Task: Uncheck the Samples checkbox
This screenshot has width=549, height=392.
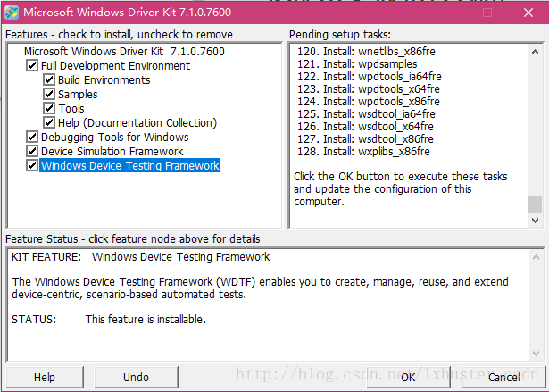Action: [x=49, y=94]
